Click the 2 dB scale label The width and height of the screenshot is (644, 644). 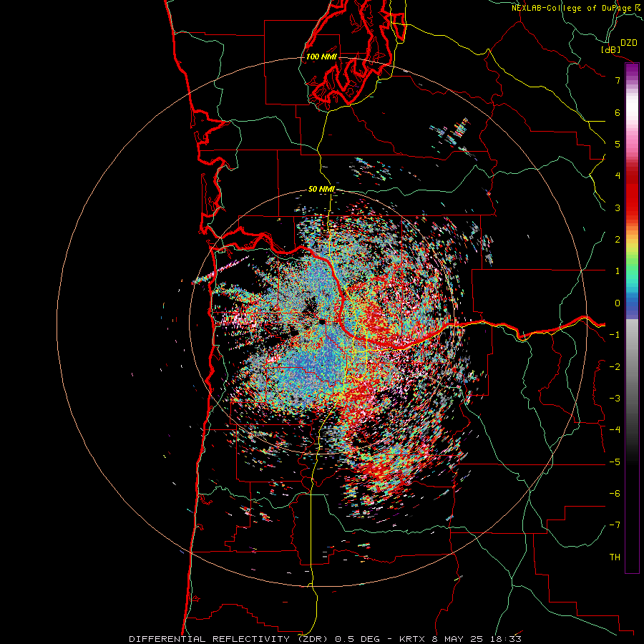[618, 240]
